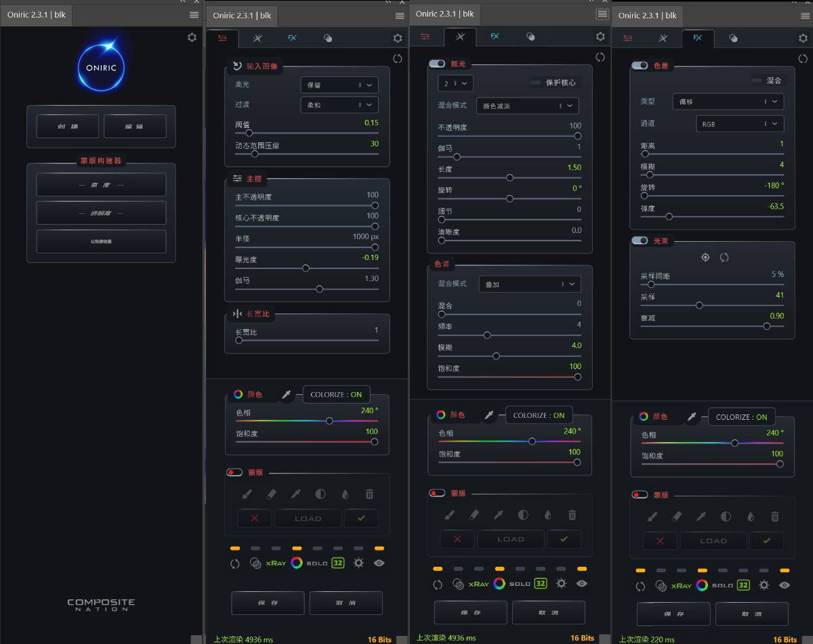Click the 32 bit icon in 眩光 panel toolbar
The height and width of the screenshot is (644, 813).
pyautogui.click(x=540, y=583)
